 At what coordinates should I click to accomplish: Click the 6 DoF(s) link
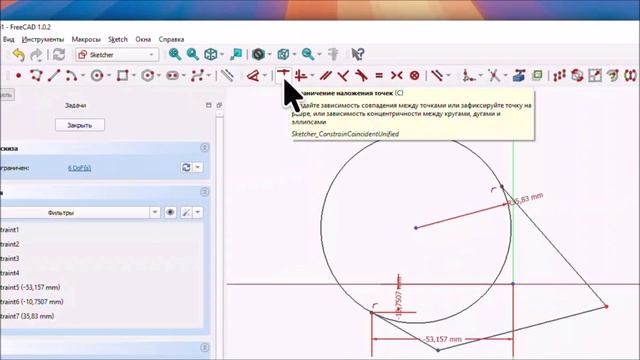coord(79,168)
